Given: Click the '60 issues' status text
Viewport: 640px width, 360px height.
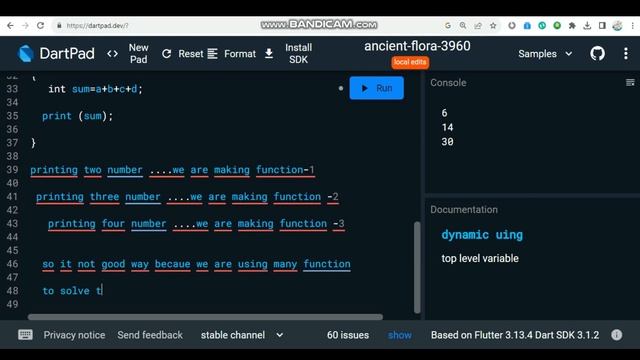Looking at the screenshot, I should (348, 335).
